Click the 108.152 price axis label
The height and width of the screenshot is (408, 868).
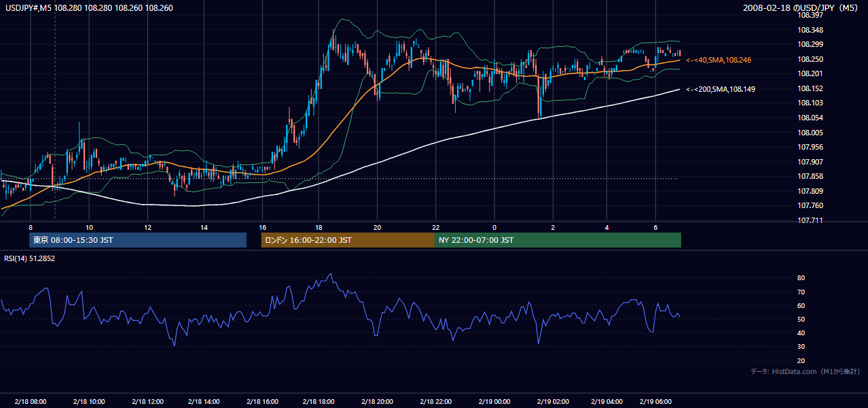(810, 88)
